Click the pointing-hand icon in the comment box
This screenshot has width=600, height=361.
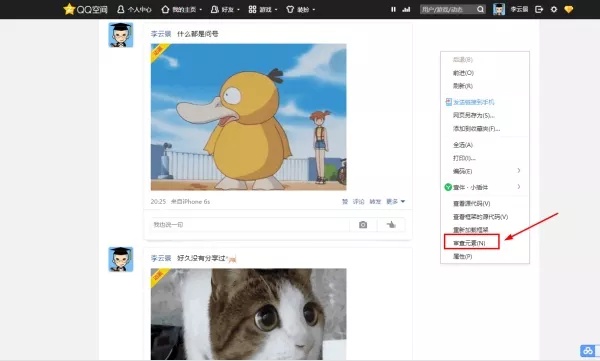pyautogui.click(x=391, y=225)
